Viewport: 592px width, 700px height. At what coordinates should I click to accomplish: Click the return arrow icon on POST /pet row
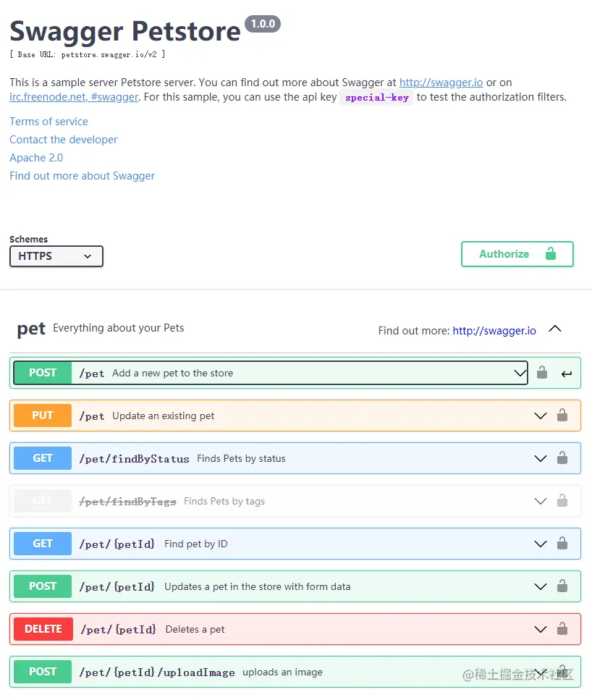pyautogui.click(x=566, y=374)
